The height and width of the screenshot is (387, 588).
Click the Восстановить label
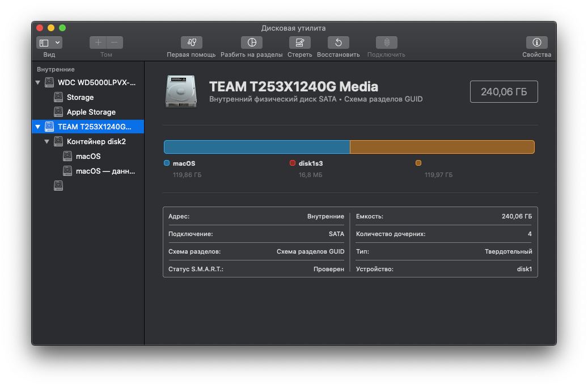(x=339, y=54)
